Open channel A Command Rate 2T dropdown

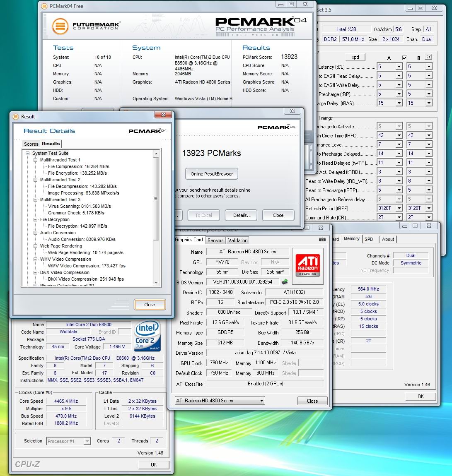point(399,217)
